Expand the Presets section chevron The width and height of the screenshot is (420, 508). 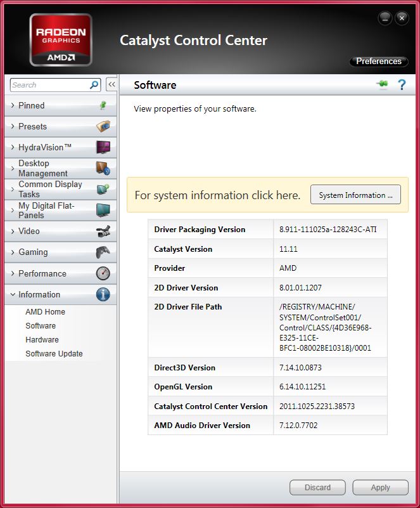click(x=13, y=126)
